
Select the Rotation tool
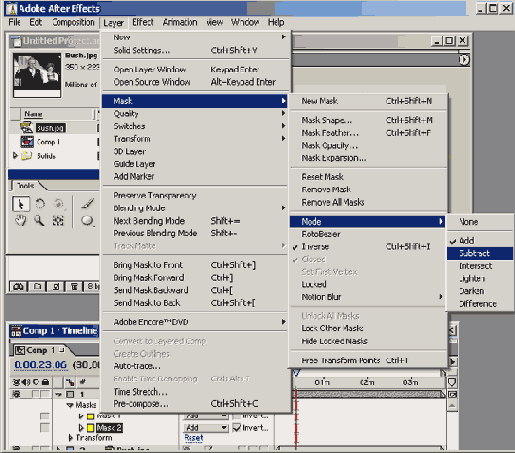(x=40, y=204)
